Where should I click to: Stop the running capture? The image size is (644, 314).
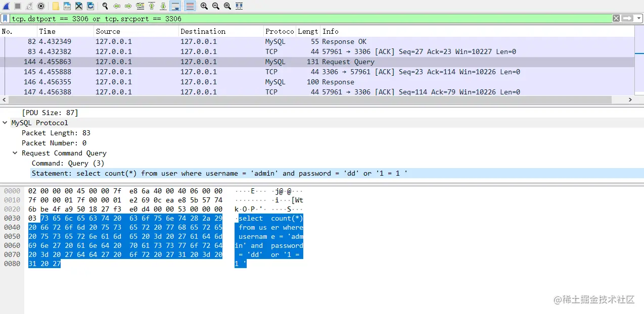(x=18, y=6)
